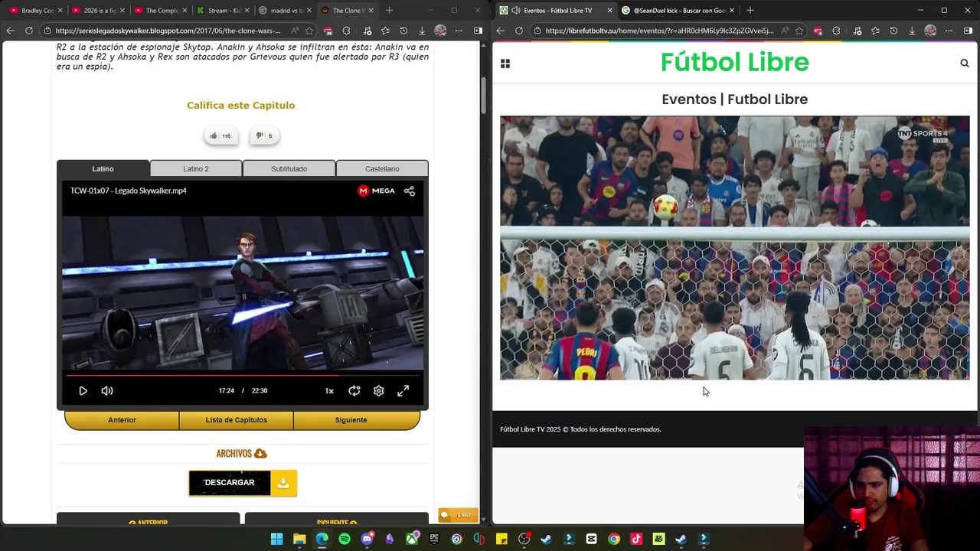Open profile avatar in right browser window

click(x=930, y=31)
